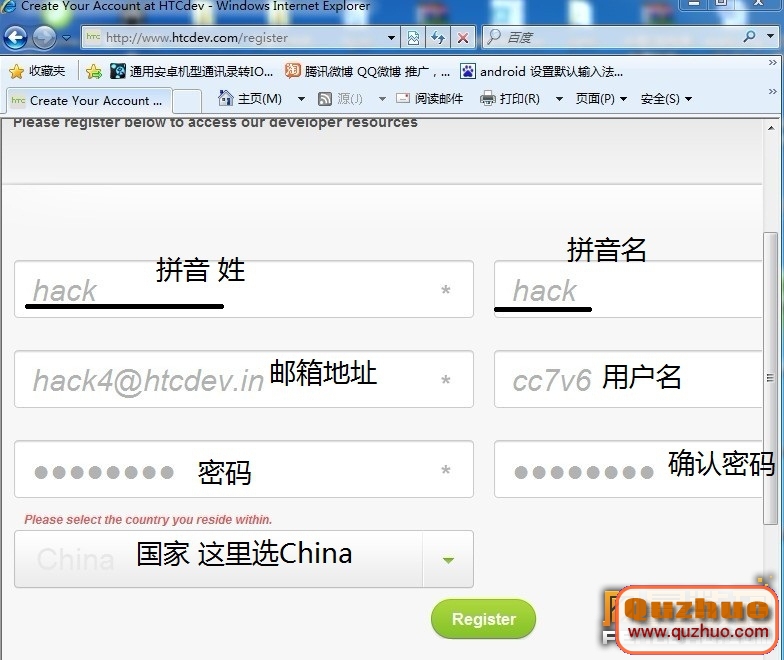Click the 阅读邮件 read mail button
This screenshot has height=660, width=784.
430,98
